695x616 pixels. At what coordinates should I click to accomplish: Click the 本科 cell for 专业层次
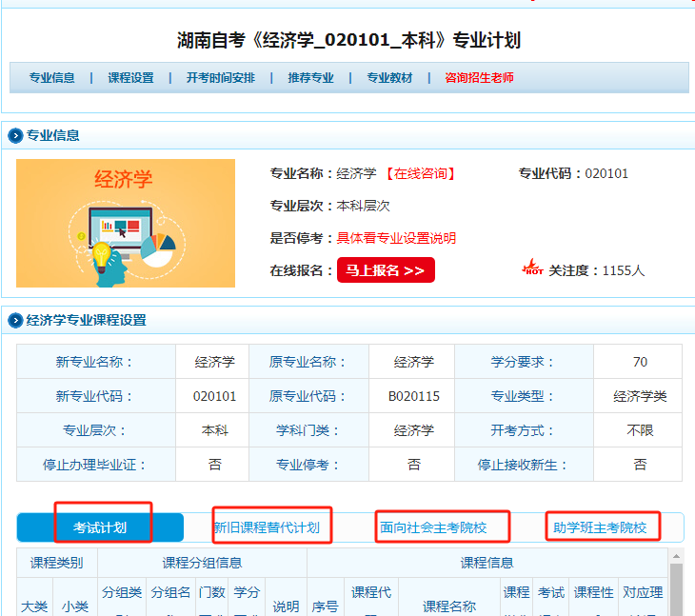pos(214,430)
